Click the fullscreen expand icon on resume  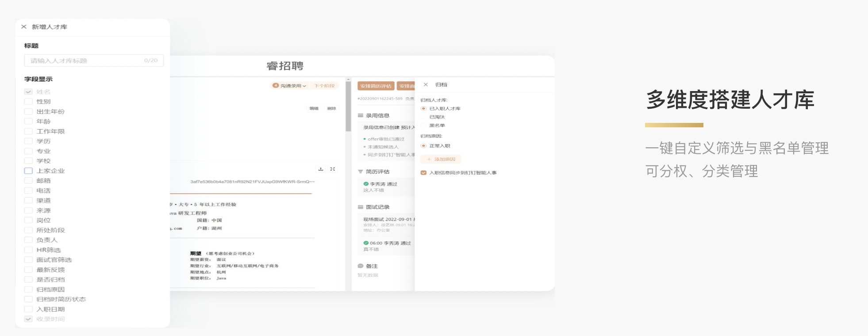click(x=333, y=169)
